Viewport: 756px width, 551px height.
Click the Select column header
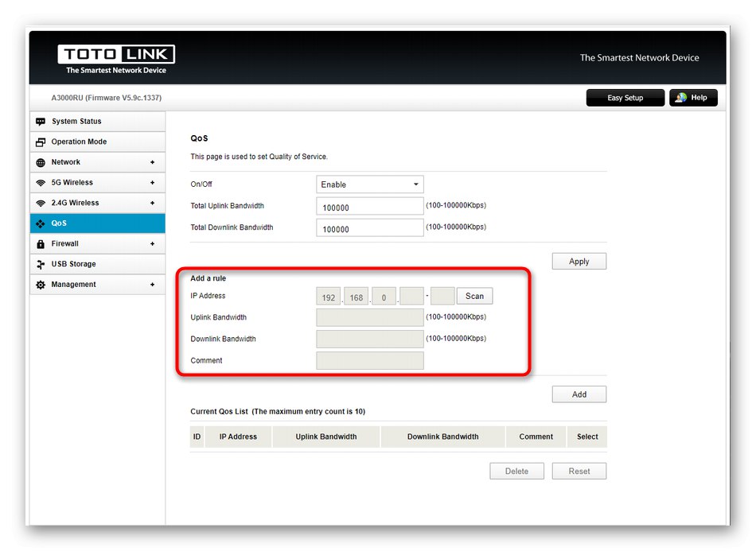coord(587,437)
